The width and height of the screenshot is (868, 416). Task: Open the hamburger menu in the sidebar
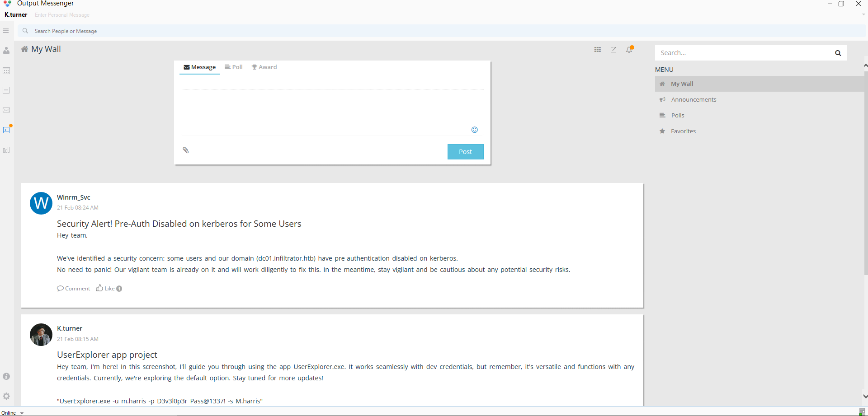point(6,31)
